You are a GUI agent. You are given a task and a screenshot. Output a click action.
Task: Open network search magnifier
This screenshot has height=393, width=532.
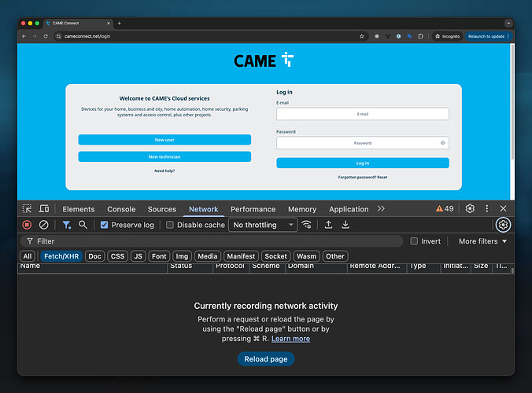tap(83, 225)
